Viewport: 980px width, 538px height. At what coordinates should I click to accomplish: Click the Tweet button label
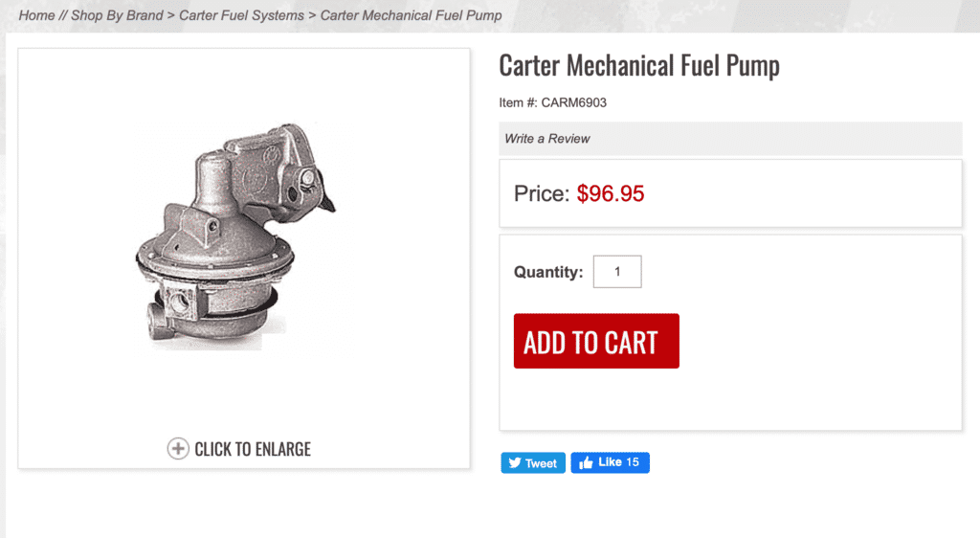[x=541, y=463]
